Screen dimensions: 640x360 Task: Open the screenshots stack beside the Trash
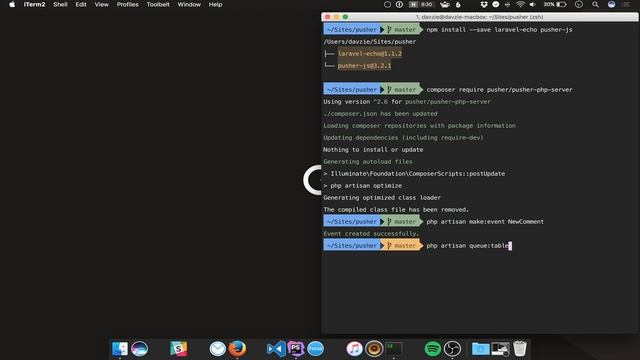pos(500,349)
